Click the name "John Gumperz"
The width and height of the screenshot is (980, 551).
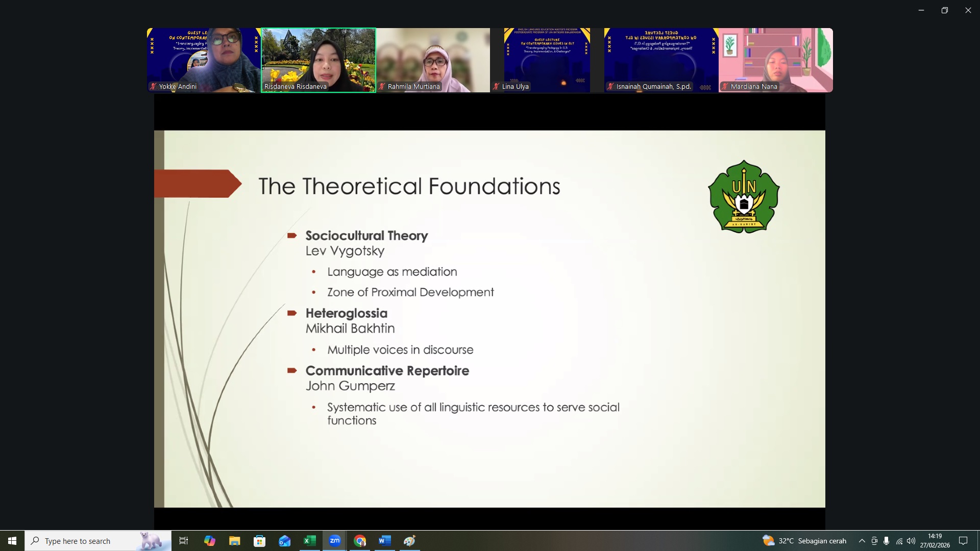click(350, 386)
